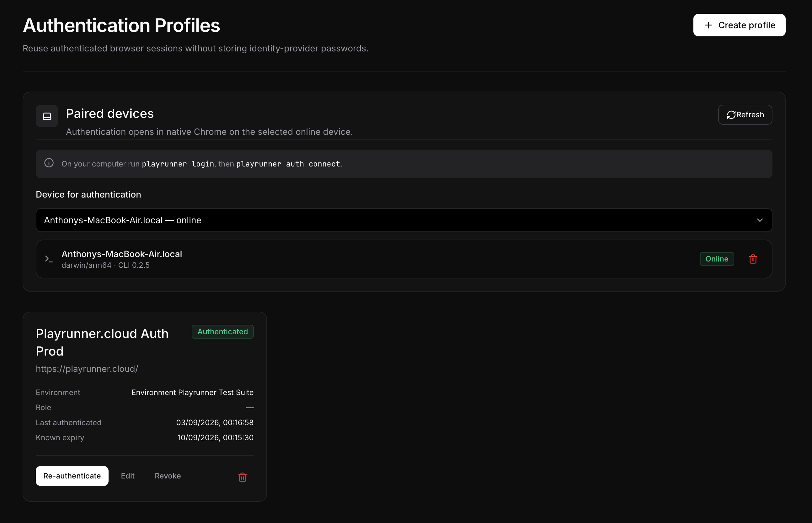The width and height of the screenshot is (812, 523).
Task: Click the laptop icon beside Paired devices
Action: (x=47, y=116)
